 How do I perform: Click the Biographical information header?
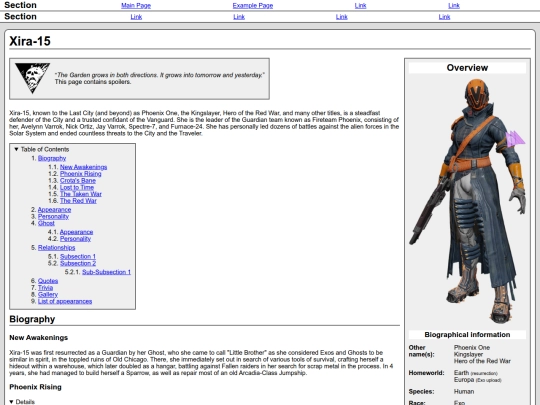(x=467, y=335)
